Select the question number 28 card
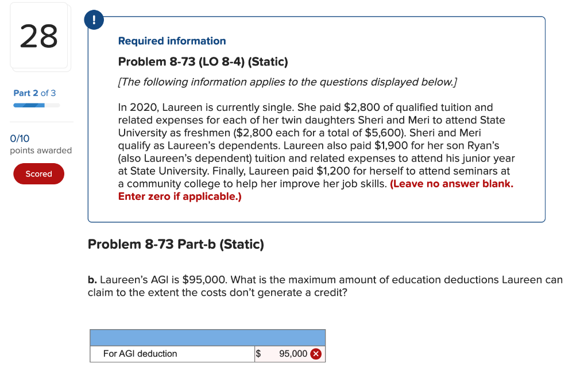Screen dimensions: 588x390 pos(40,36)
